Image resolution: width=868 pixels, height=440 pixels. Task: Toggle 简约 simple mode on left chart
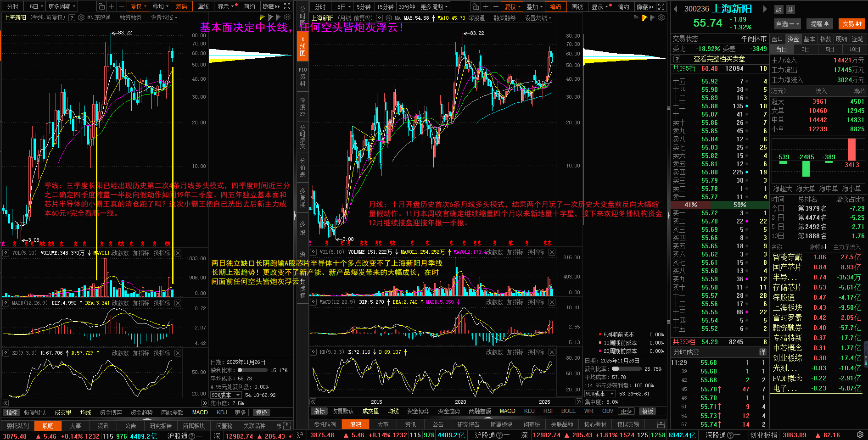(250, 6)
